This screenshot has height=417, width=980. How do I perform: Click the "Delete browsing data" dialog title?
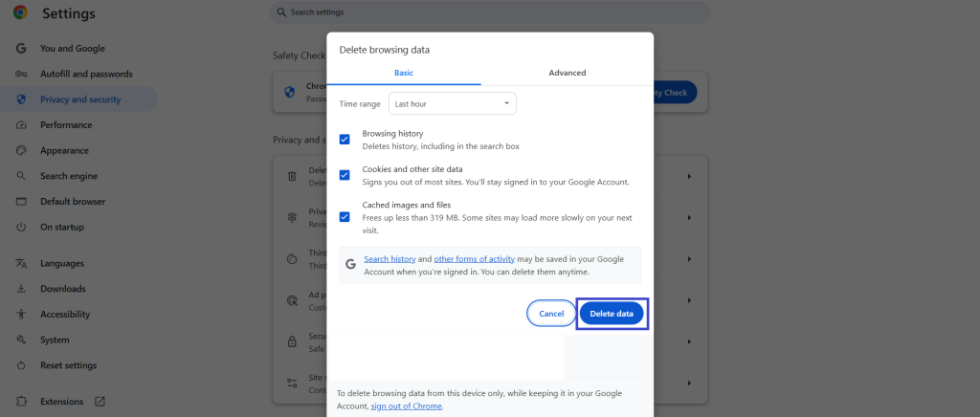(x=385, y=50)
